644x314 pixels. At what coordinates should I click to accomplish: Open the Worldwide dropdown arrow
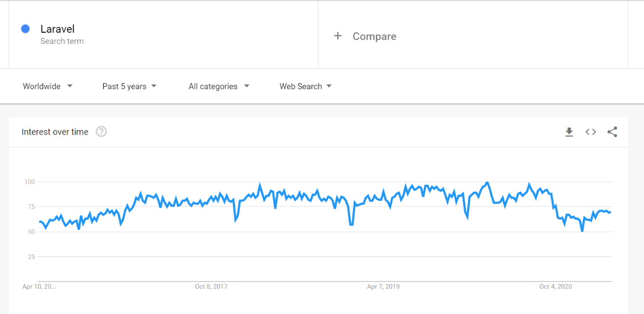pyautogui.click(x=70, y=86)
